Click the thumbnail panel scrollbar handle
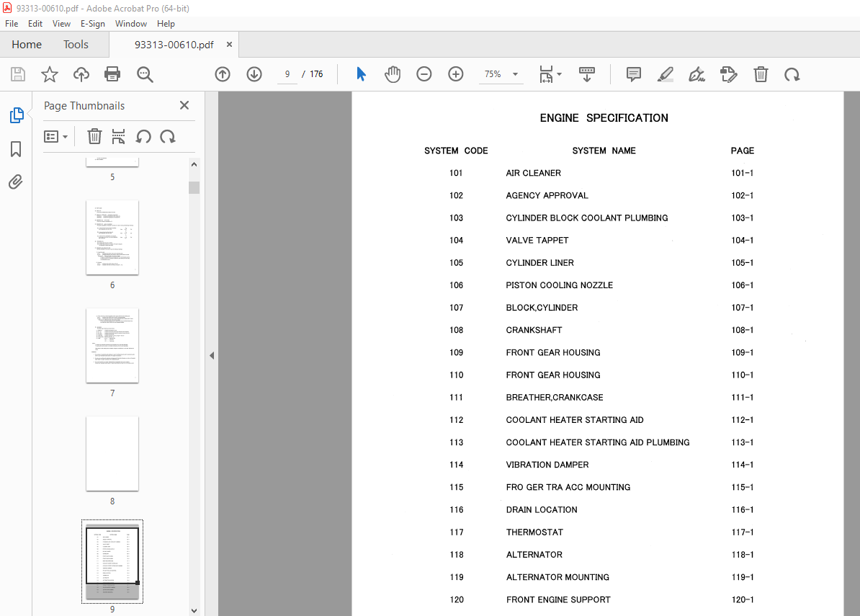The width and height of the screenshot is (860, 616). click(194, 187)
